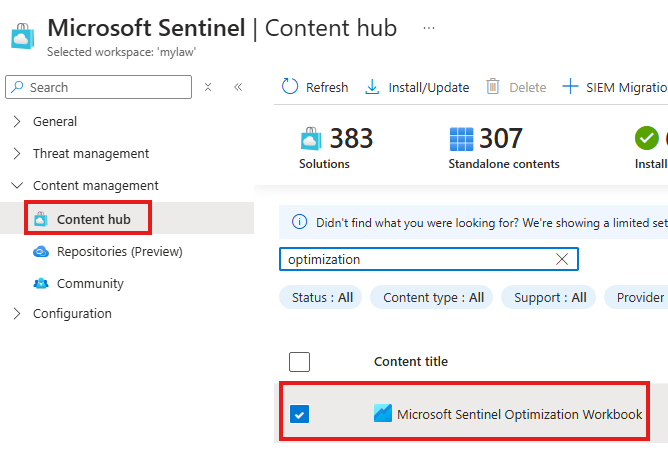Expand the Configuration section
Image resolution: width=668 pixels, height=452 pixels.
(17, 314)
